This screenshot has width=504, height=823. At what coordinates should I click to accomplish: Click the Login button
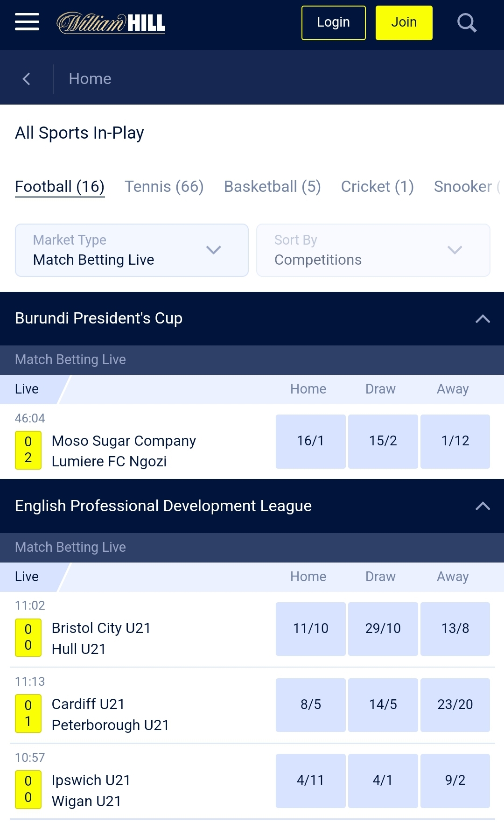(x=333, y=22)
